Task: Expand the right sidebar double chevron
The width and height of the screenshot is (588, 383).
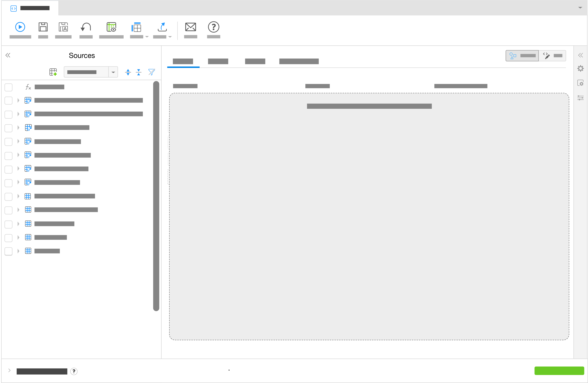Action: 580,55
